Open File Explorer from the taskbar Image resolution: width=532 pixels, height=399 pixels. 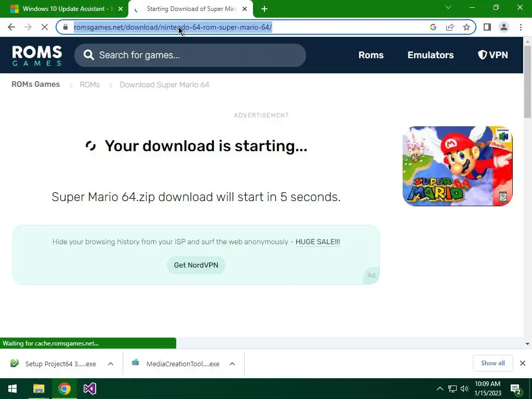point(38,389)
